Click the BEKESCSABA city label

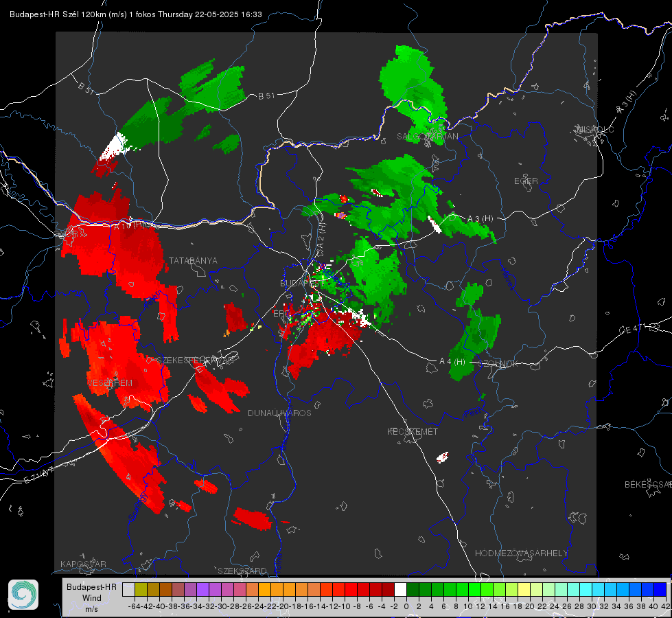click(x=648, y=485)
